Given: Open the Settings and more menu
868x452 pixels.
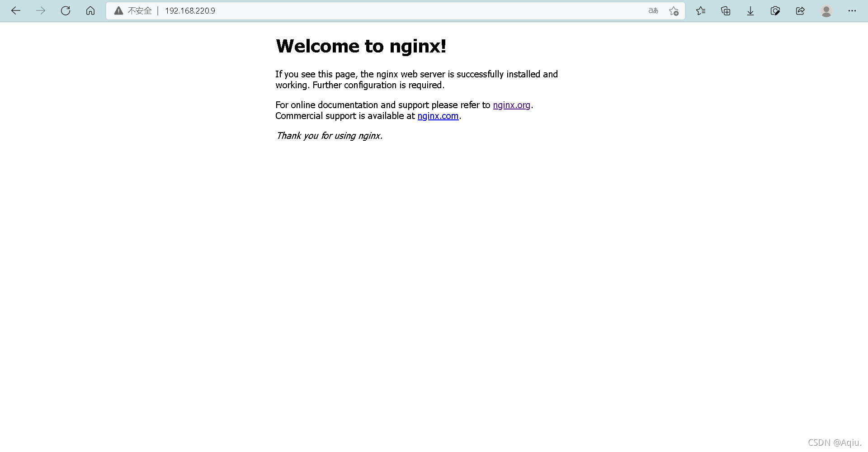Looking at the screenshot, I should tap(852, 11).
